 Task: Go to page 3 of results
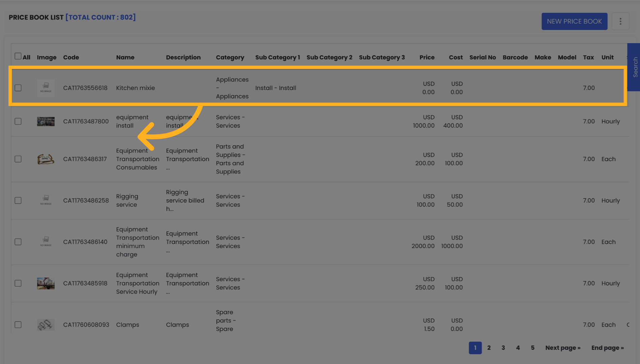[503, 347]
